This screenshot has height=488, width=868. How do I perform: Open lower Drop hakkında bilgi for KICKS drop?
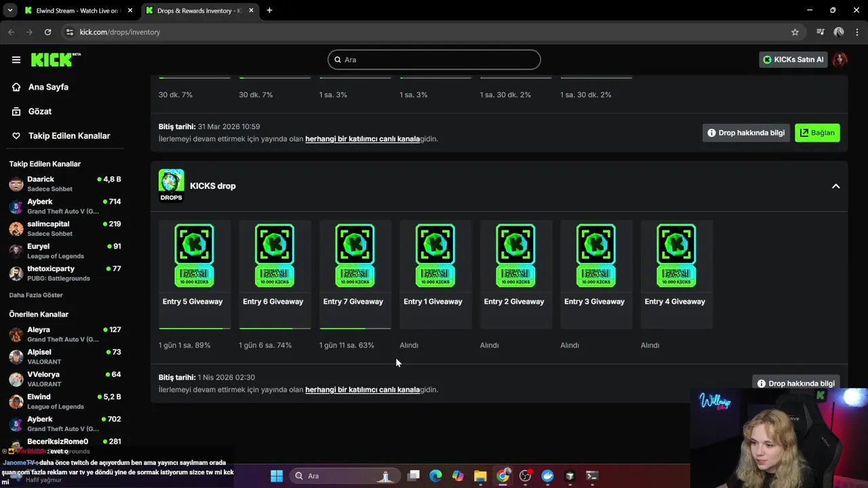[796, 383]
